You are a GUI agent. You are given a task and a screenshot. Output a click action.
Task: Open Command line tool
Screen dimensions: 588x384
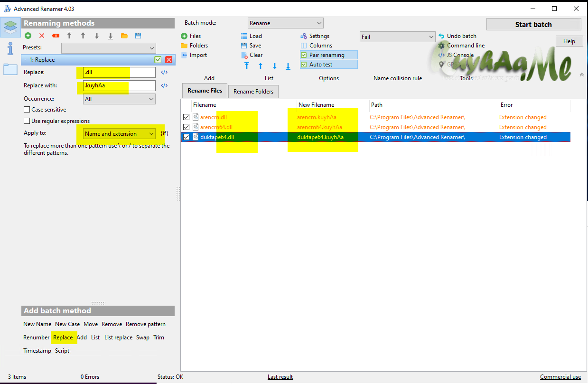(462, 46)
